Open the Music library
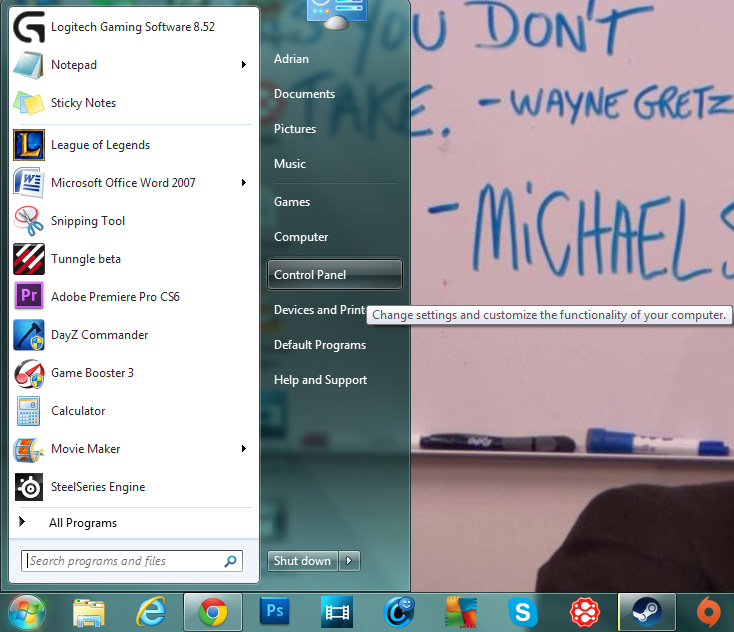Viewport: 734px width, 632px height. coord(290,164)
